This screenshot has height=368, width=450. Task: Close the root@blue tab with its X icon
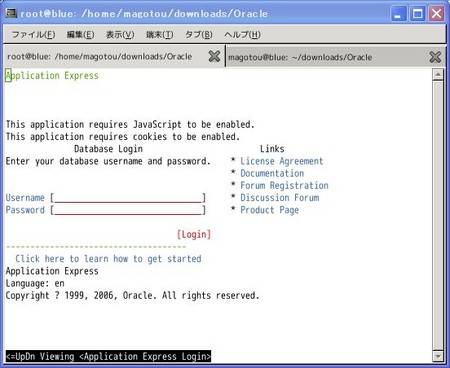coord(214,56)
